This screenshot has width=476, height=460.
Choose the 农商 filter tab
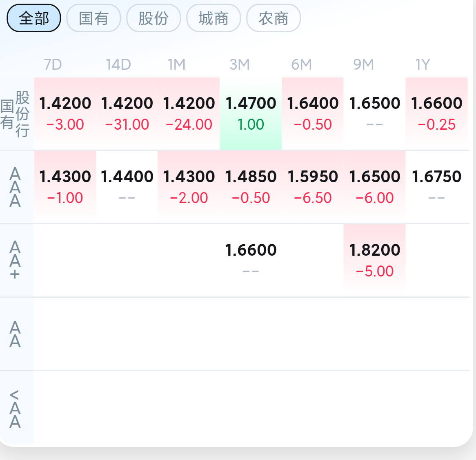tap(274, 18)
